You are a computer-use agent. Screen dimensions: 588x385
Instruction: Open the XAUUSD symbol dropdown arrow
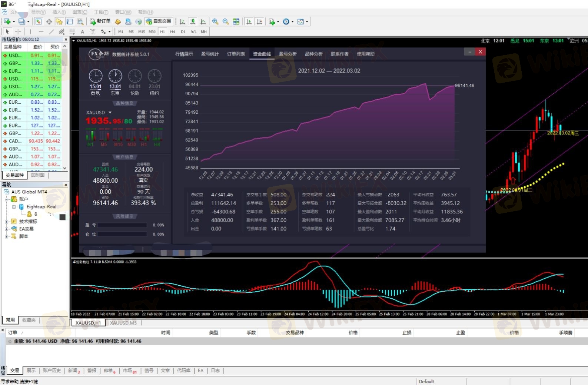[x=110, y=112]
